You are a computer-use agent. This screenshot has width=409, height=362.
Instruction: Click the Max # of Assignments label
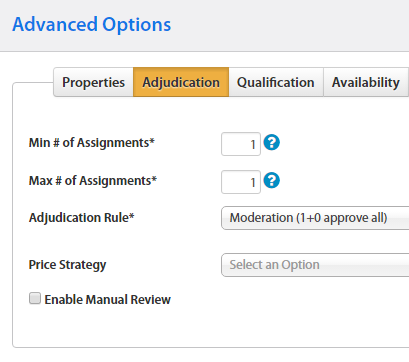93,181
